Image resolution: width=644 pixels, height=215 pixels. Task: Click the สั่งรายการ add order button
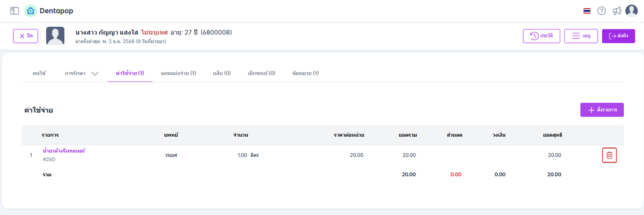[x=602, y=110]
